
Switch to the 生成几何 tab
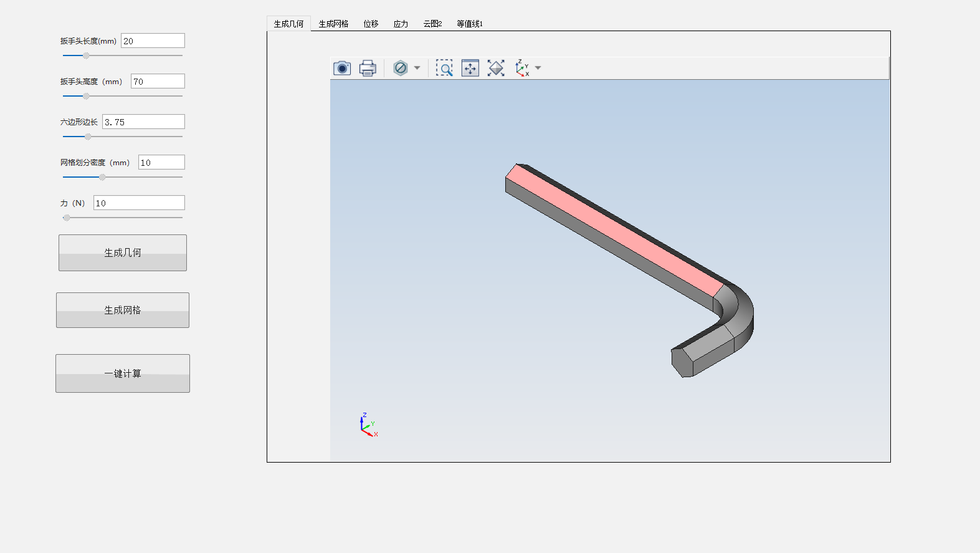[288, 24]
